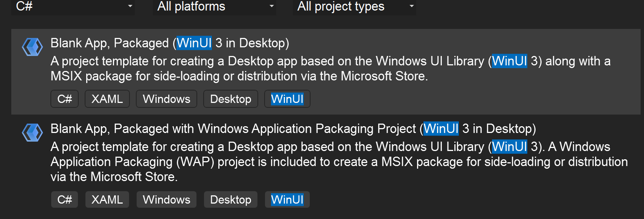Click the Desktop tag under the first template
Viewport: 644px width, 219px height.
[230, 99]
